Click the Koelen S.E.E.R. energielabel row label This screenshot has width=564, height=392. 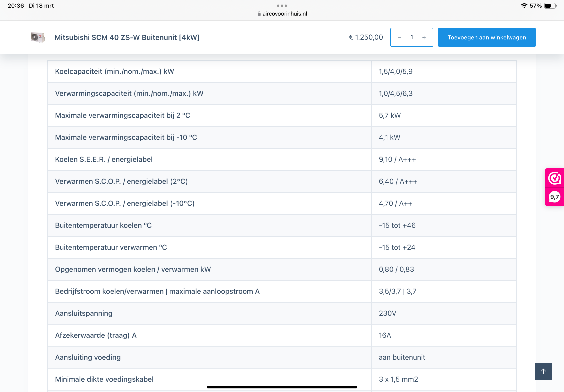pos(104,159)
